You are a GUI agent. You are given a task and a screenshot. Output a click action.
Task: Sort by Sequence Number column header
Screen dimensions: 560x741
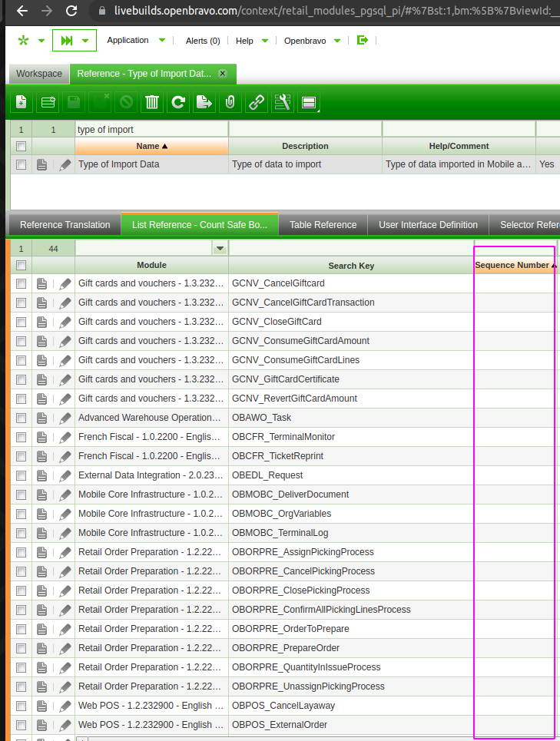[512, 265]
